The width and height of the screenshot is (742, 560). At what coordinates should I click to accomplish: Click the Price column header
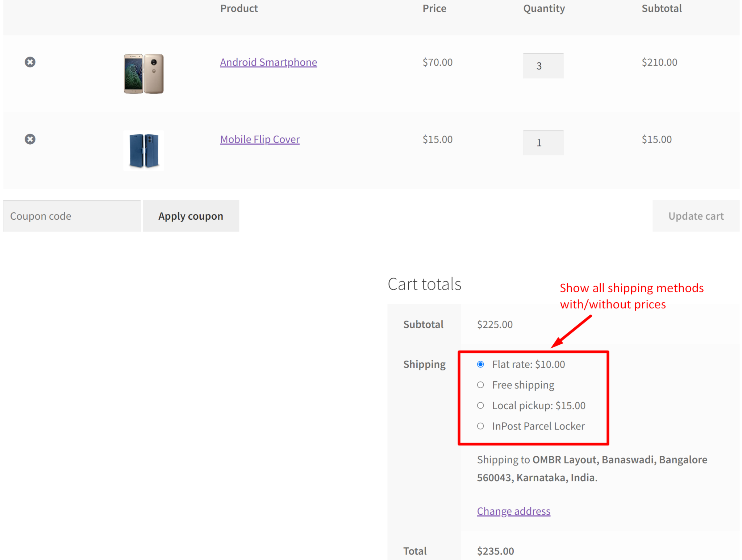coord(434,8)
